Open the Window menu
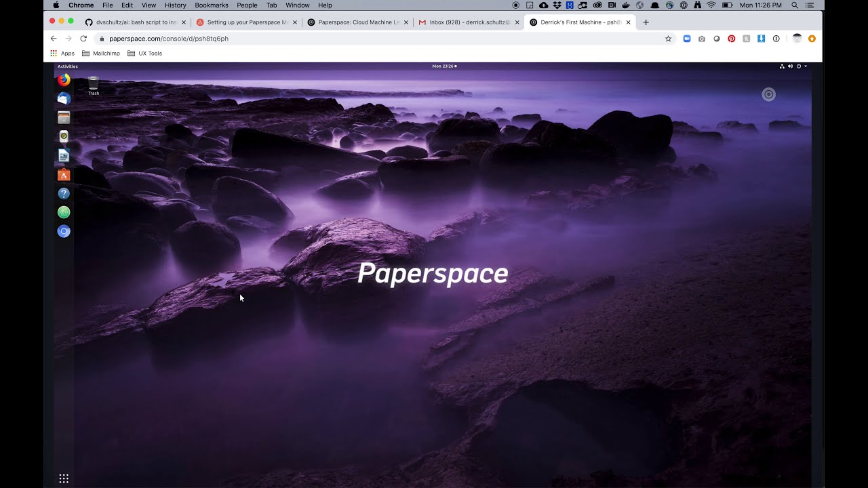Image resolution: width=868 pixels, height=488 pixels. click(298, 5)
